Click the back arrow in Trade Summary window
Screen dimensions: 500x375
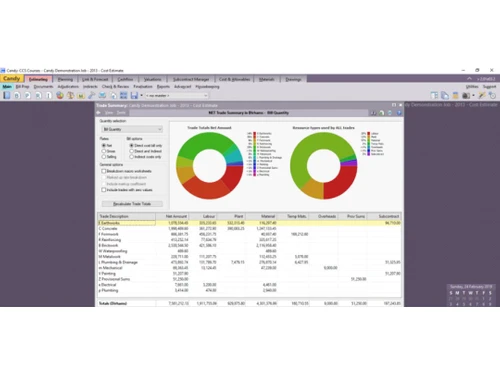pyautogui.click(x=99, y=113)
